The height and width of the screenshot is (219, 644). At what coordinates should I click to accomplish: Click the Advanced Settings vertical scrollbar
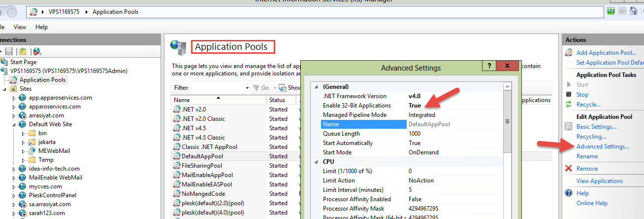[507, 150]
